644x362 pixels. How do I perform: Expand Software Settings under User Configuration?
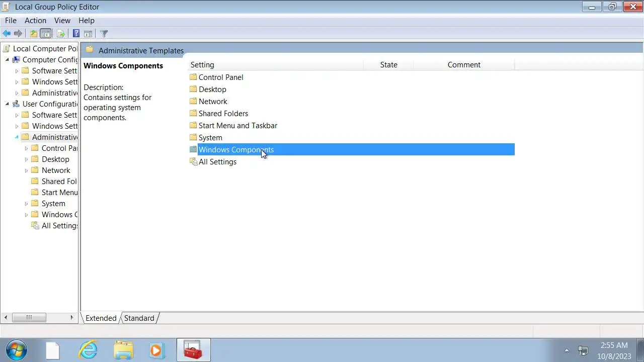click(17, 115)
